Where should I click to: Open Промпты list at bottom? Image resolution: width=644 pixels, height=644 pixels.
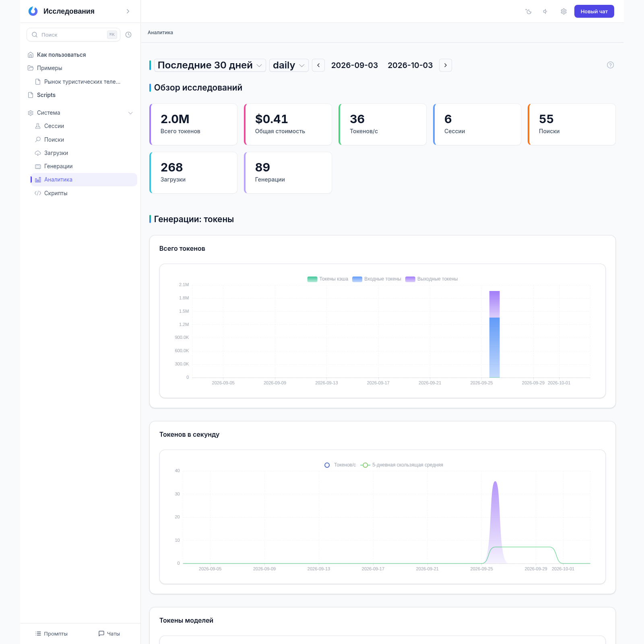(52, 634)
